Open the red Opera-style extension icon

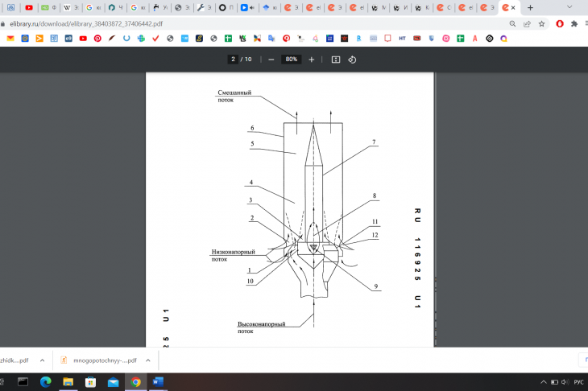[x=560, y=23]
